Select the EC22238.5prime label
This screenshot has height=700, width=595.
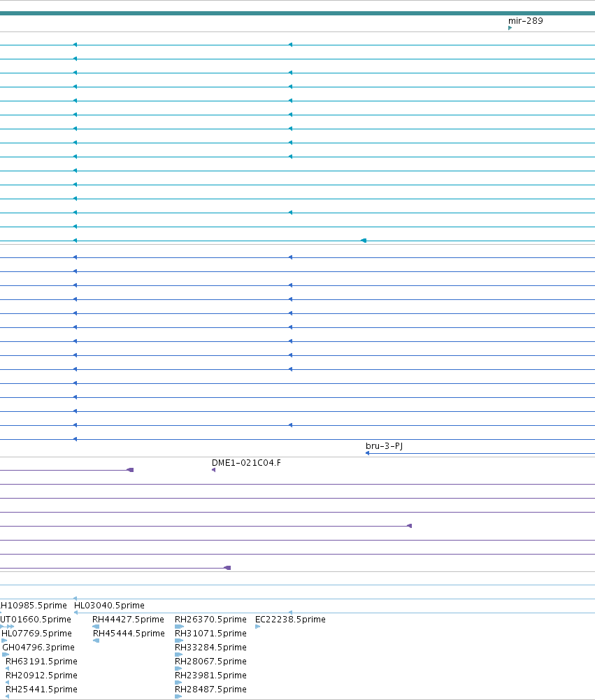coord(290,619)
